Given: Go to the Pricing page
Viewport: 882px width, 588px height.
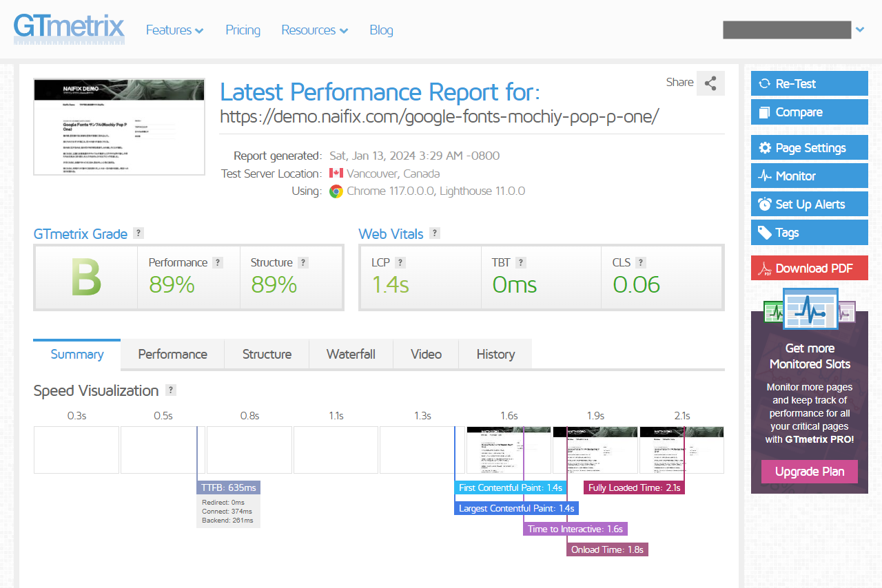Looking at the screenshot, I should point(243,30).
